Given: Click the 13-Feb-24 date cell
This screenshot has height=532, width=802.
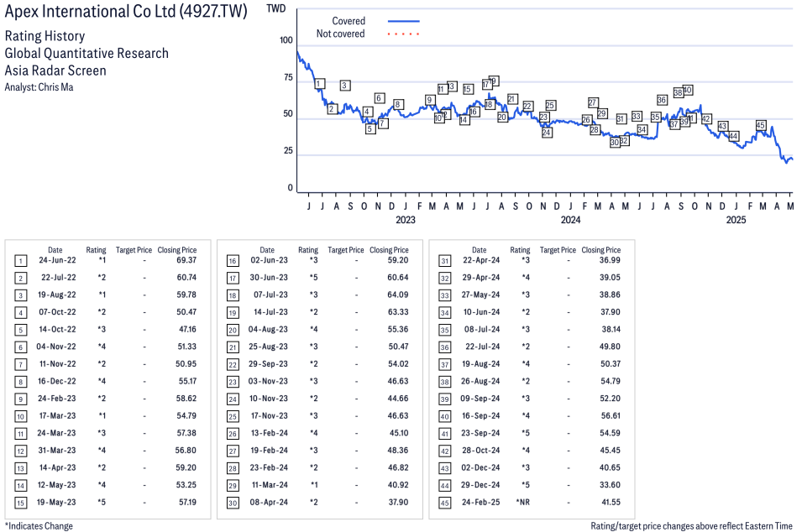Looking at the screenshot, I should (x=269, y=433).
